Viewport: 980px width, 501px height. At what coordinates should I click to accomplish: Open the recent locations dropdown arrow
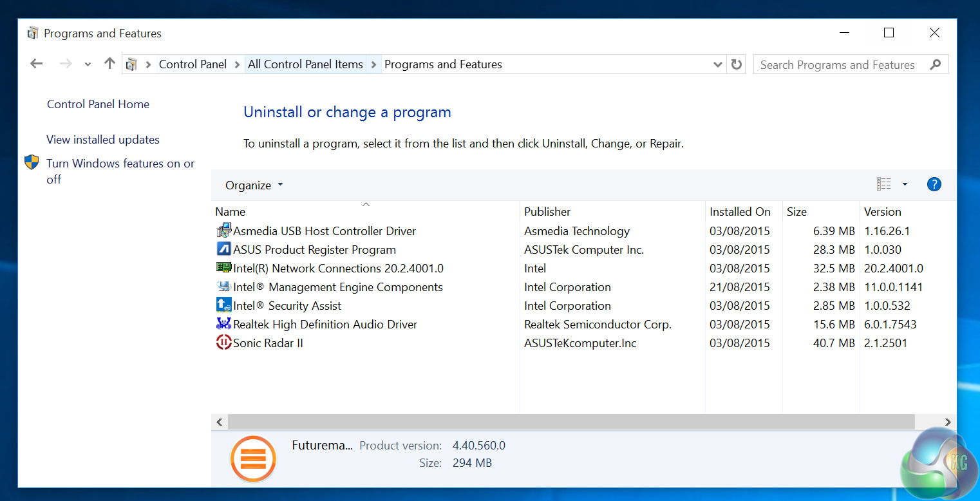point(88,64)
